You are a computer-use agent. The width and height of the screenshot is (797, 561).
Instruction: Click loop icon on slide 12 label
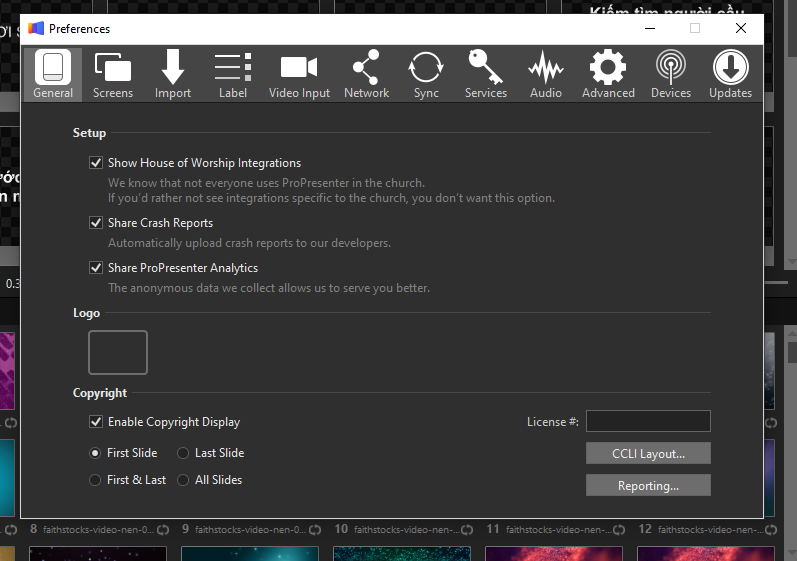(x=771, y=530)
